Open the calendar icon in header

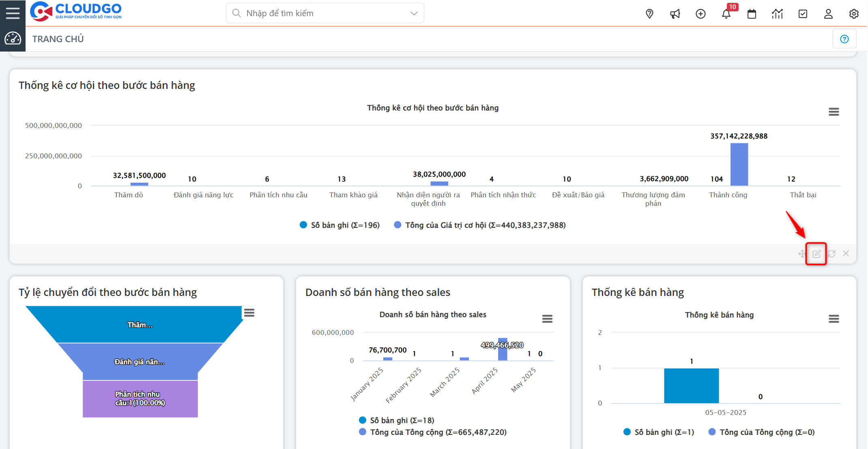752,14
